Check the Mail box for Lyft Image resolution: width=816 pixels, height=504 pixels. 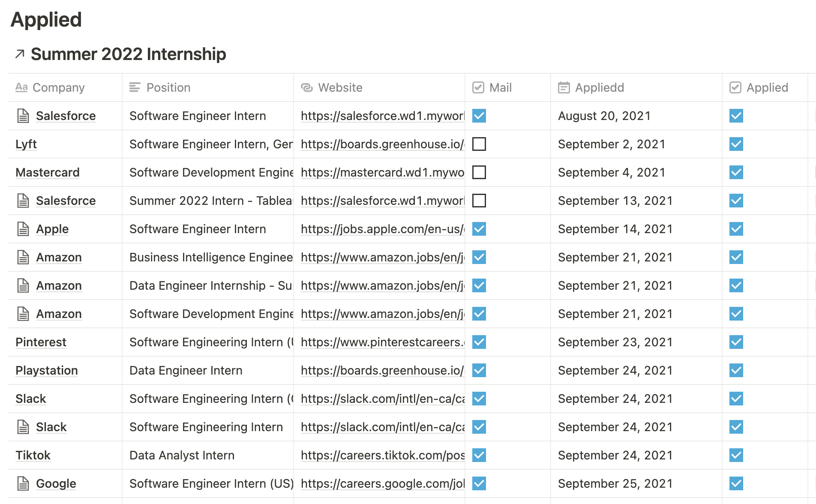coord(479,144)
